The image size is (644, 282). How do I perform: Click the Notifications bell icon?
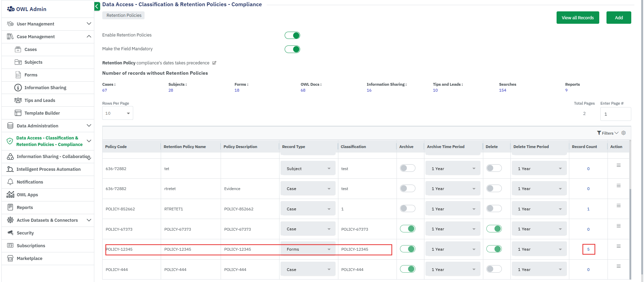tap(10, 182)
